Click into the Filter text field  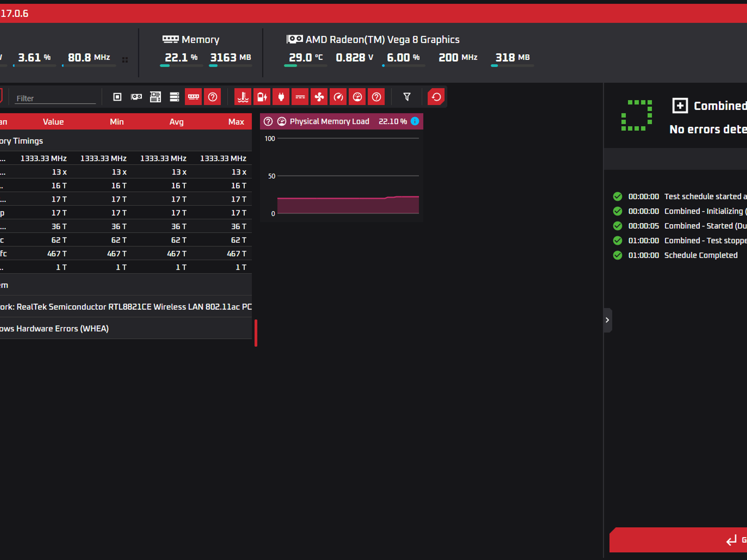click(55, 98)
